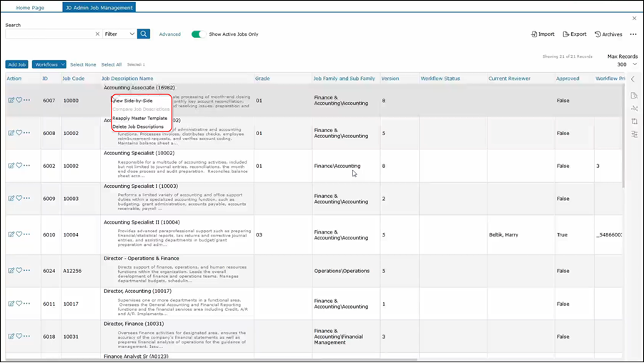Screen dimensions: 644x363
Task: Click the magnifier search button
Action: [144, 34]
